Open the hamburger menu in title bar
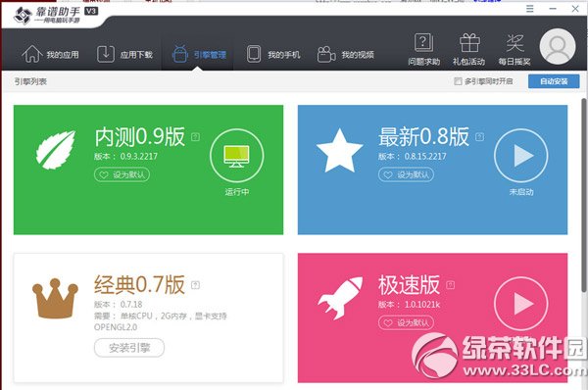 pyautogui.click(x=529, y=8)
